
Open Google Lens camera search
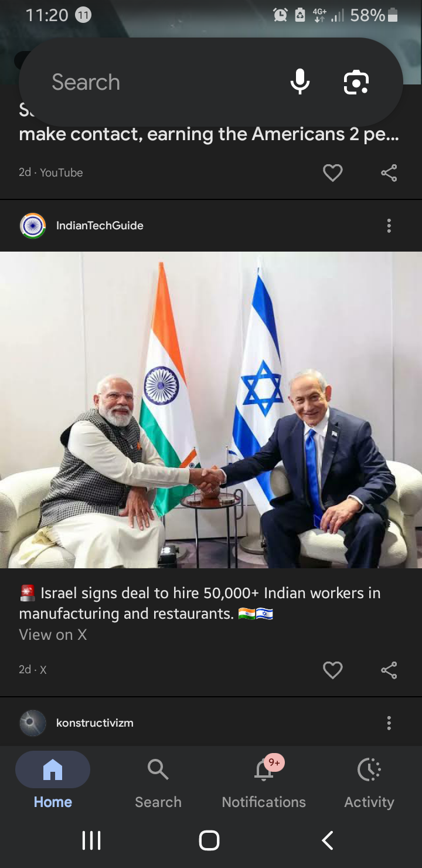click(356, 82)
